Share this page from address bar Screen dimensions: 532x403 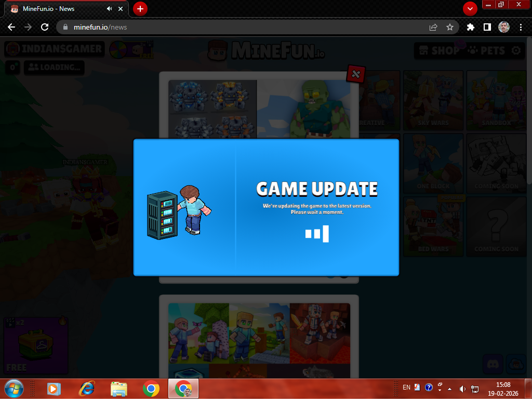point(433,27)
